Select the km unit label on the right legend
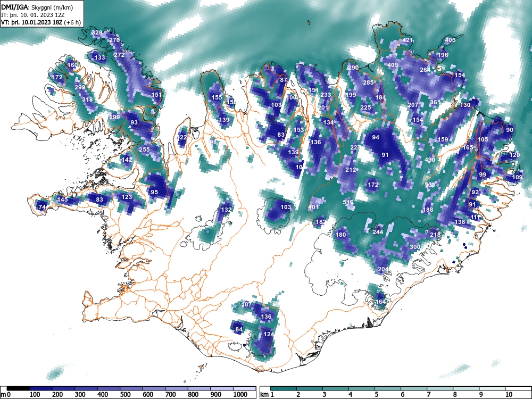Viewport: 532px width, 399px height. pos(264,394)
